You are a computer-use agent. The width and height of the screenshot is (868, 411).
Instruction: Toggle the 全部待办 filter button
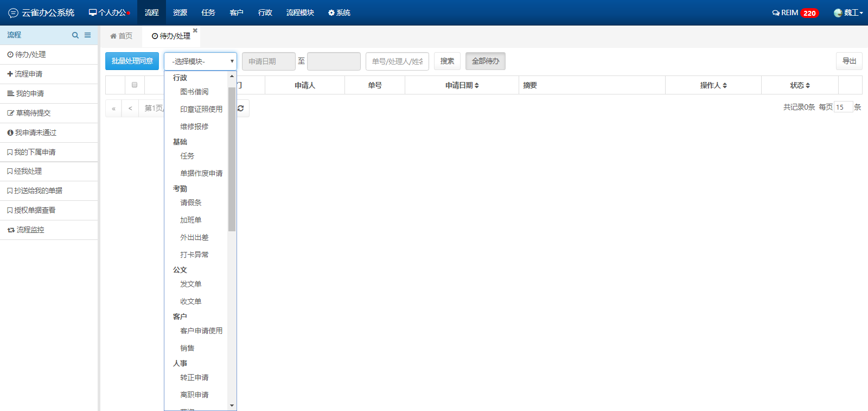pos(485,61)
